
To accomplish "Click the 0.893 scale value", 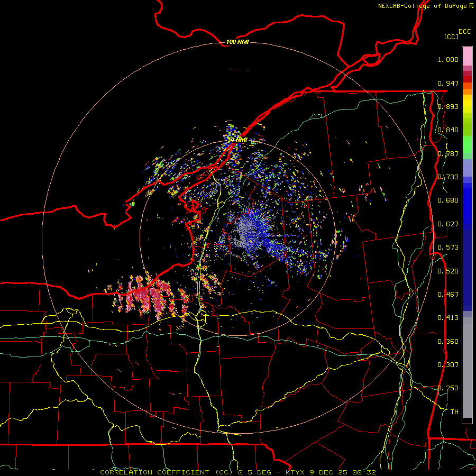I will tap(448, 106).
